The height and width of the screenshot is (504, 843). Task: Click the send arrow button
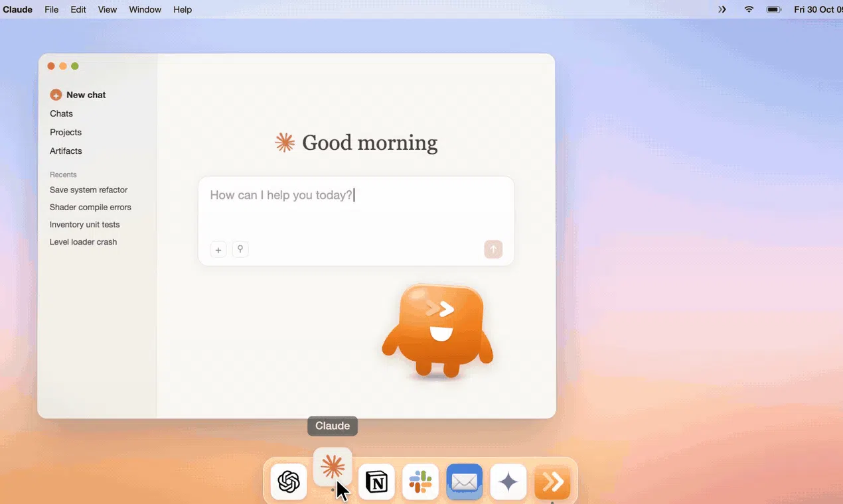coord(493,249)
